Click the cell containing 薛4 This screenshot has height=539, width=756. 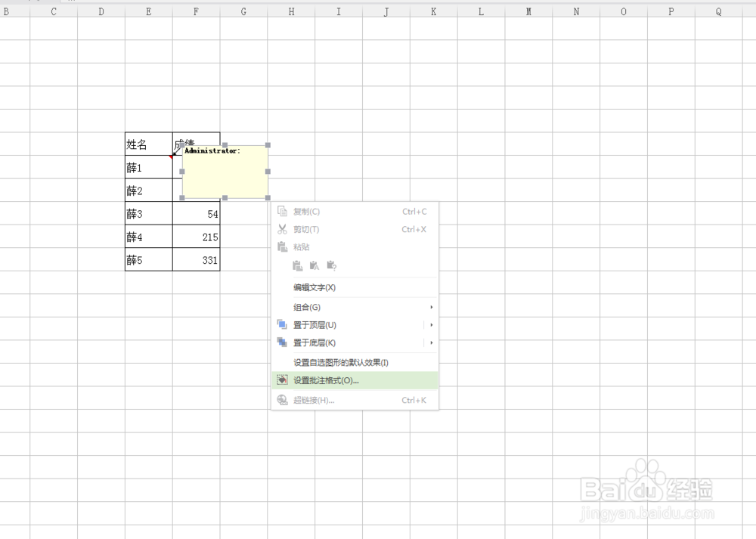[148, 237]
